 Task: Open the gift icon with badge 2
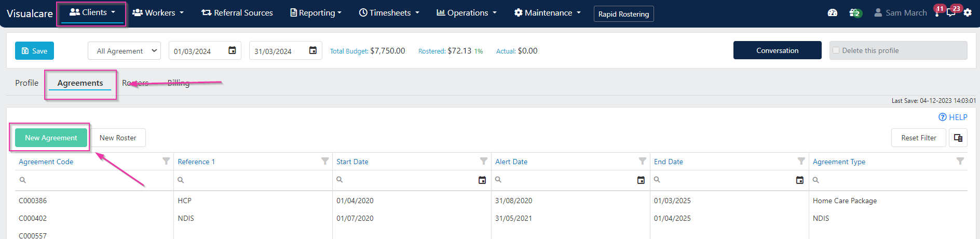tap(855, 12)
